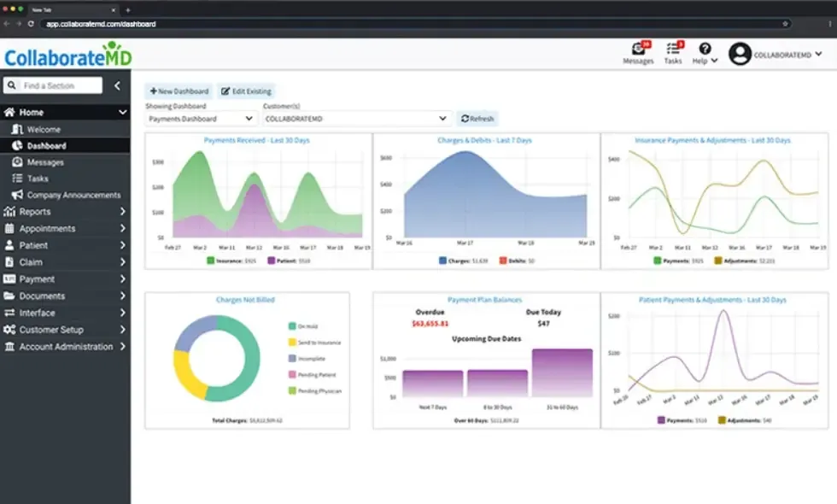837x504 pixels.
Task: Click the Payment Plan Balances title
Action: click(485, 300)
